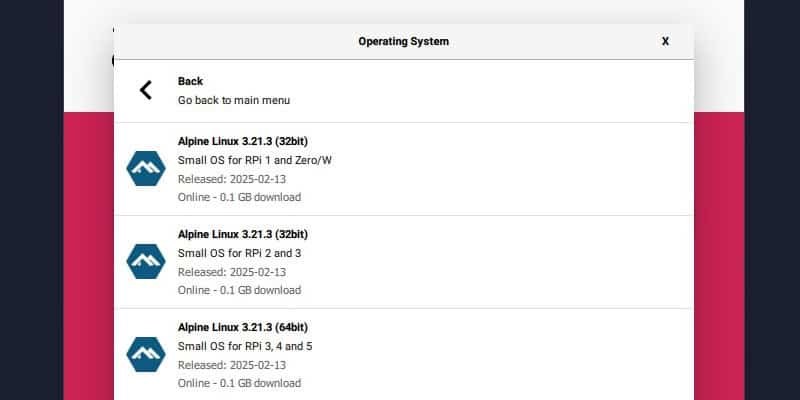
Task: Close the Operating System dialog with X
Action: point(665,42)
